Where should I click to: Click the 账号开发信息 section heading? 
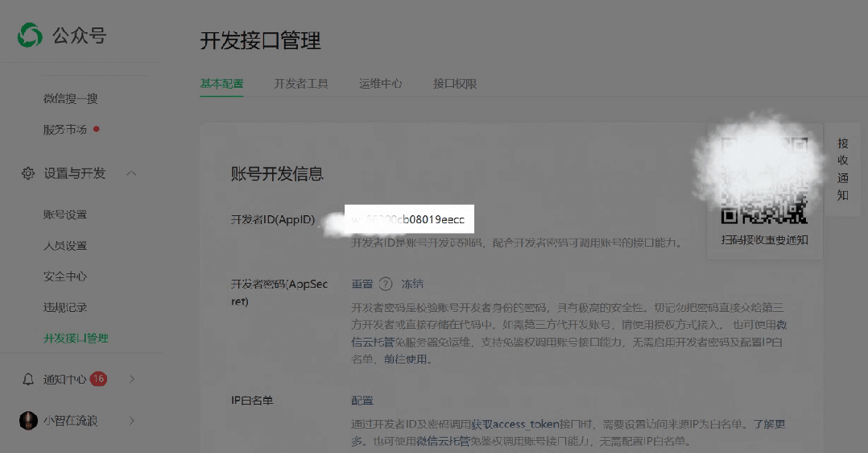(x=277, y=174)
